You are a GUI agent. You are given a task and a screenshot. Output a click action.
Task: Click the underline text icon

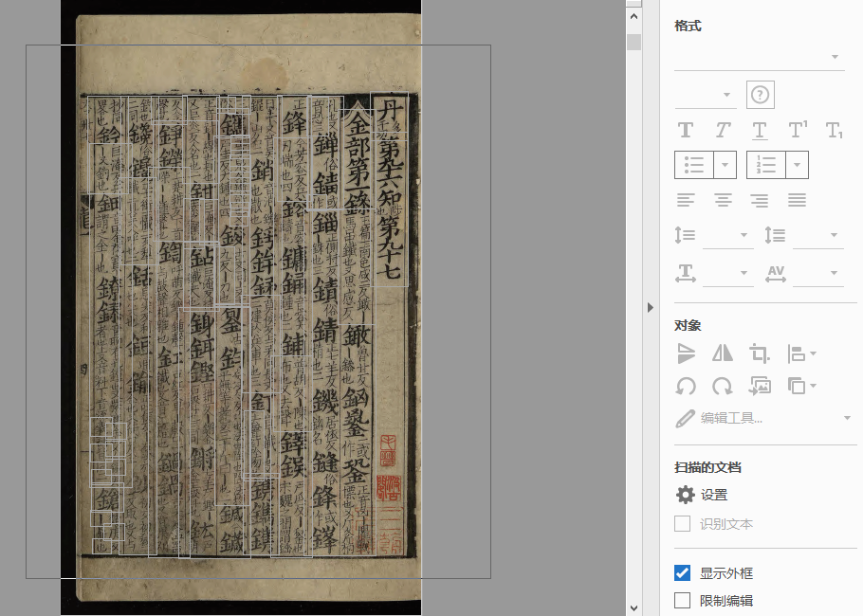pos(760,130)
